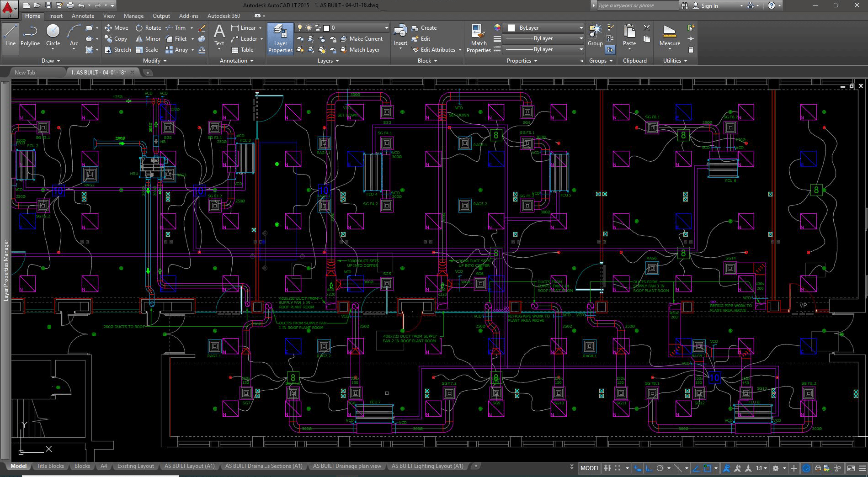
Task: Click the keyword search input field
Action: click(637, 5)
